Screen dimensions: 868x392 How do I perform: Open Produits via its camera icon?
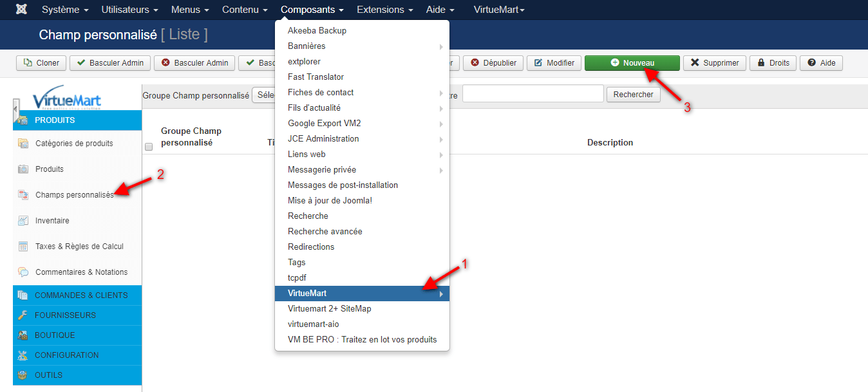23,169
